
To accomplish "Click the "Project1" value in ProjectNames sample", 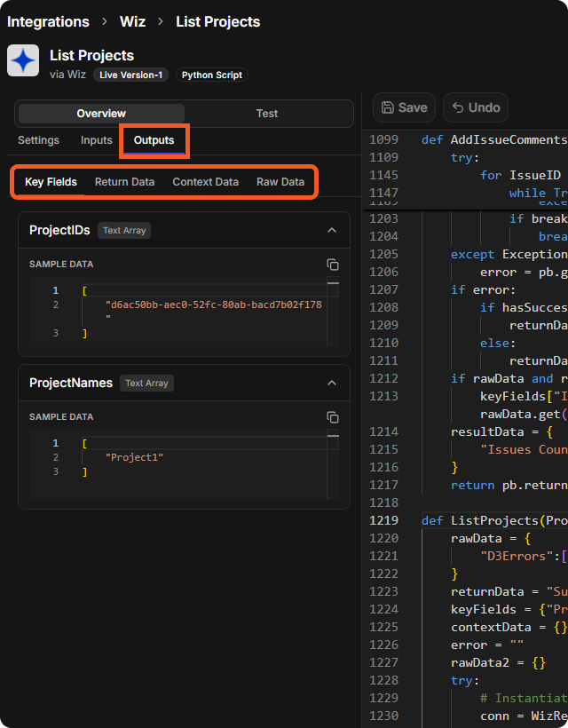I will tap(134, 457).
